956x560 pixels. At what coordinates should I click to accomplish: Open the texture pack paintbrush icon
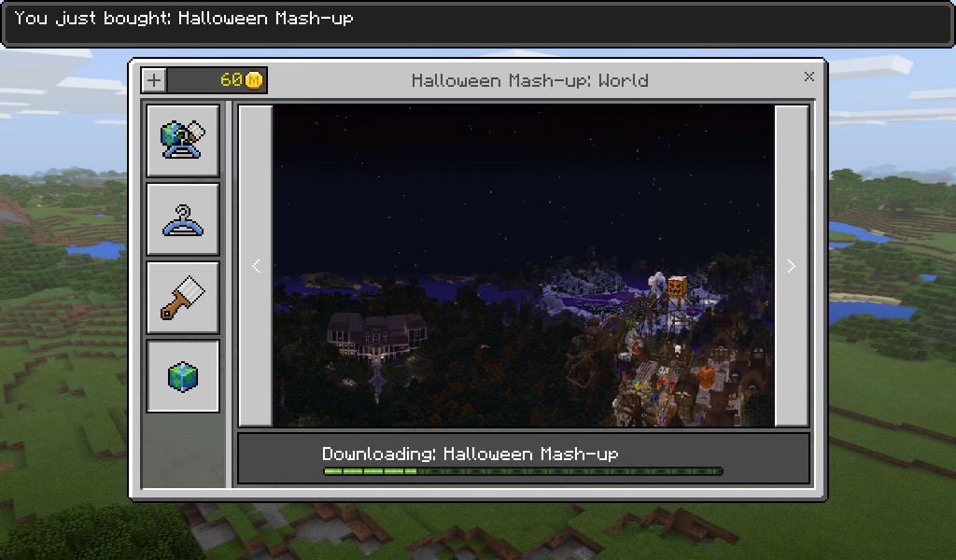pos(183,298)
